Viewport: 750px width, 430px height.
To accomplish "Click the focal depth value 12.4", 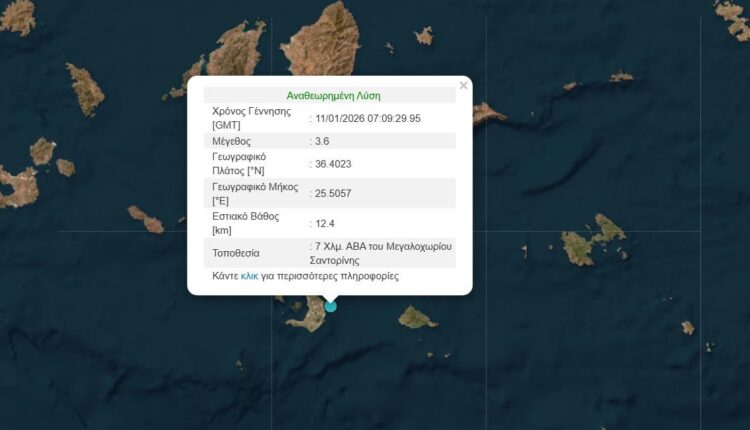I will coord(326,221).
